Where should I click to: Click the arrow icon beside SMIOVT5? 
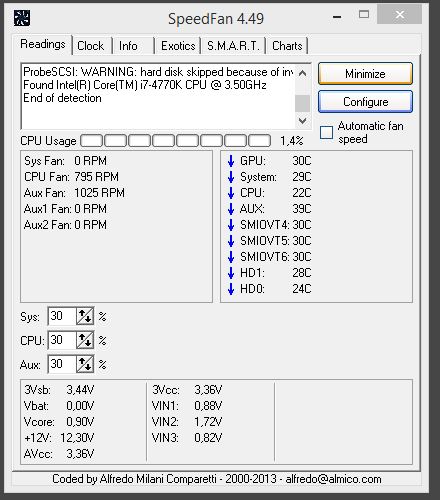231,241
